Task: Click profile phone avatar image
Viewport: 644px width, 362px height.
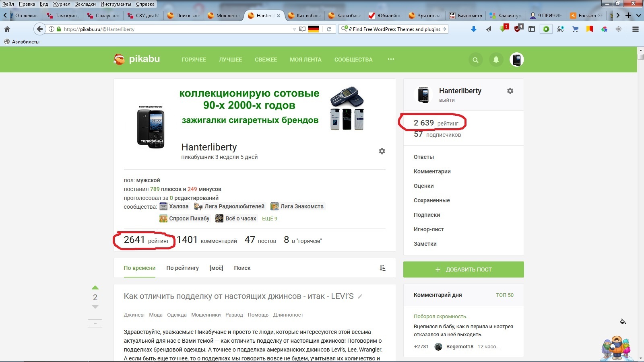Action: pyautogui.click(x=151, y=128)
